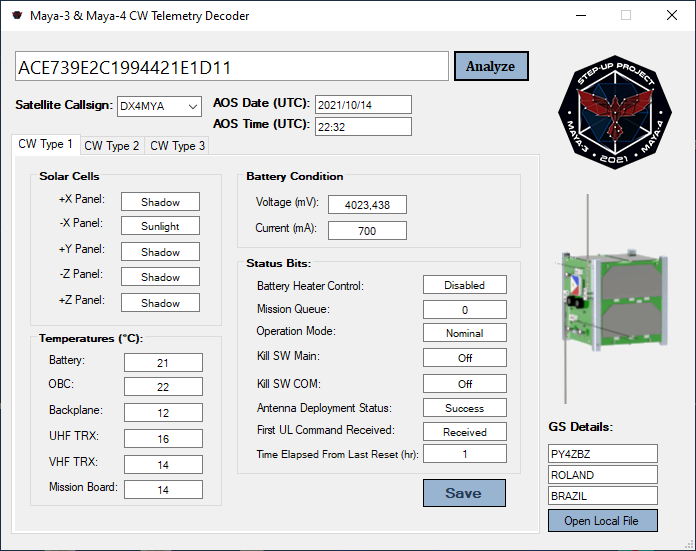This screenshot has width=696, height=551.
Task: Select the battery Current field
Action: [367, 231]
